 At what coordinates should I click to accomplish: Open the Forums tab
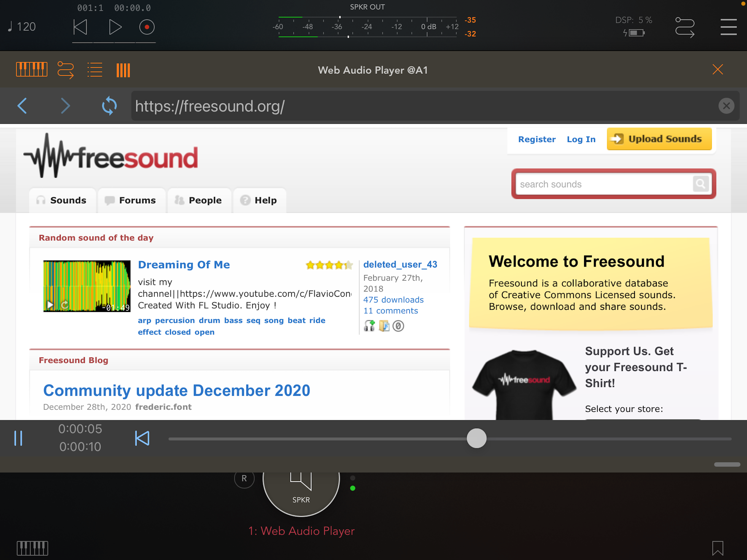[x=131, y=200]
